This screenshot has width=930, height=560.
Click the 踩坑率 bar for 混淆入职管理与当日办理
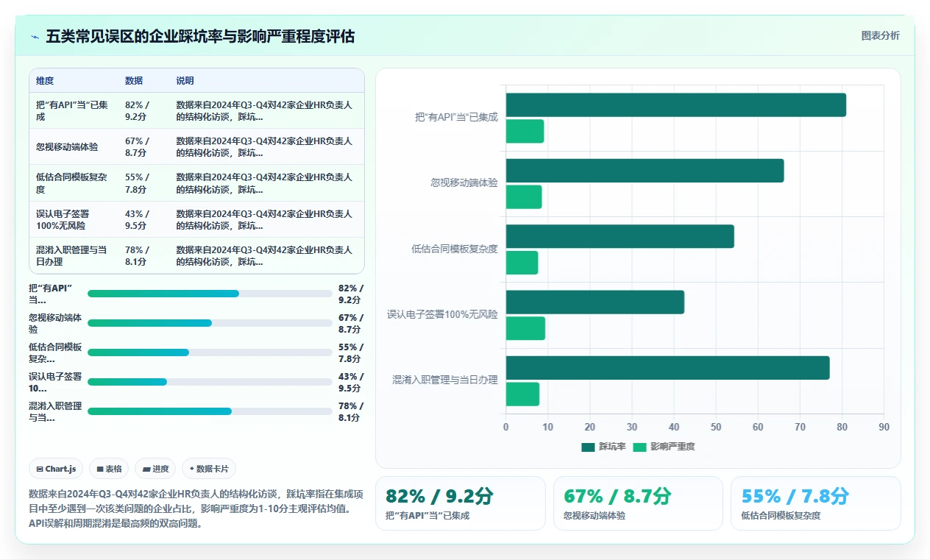[x=667, y=368]
